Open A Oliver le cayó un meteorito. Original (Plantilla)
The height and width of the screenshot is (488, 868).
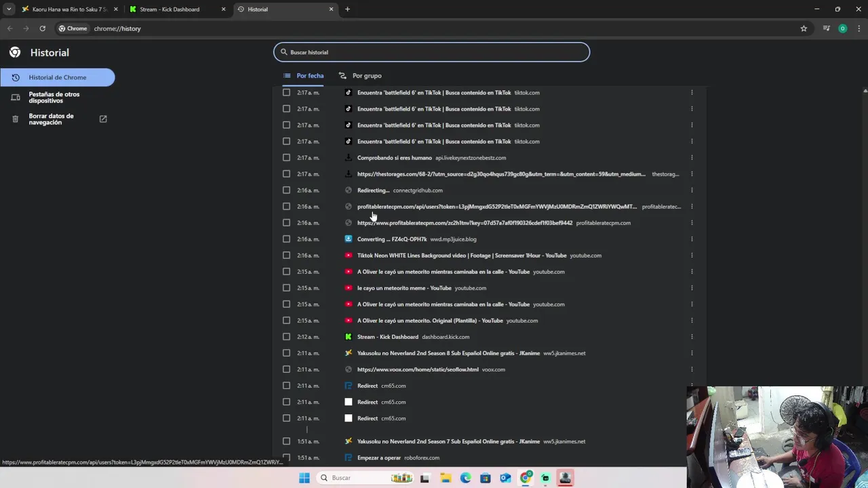(x=430, y=321)
